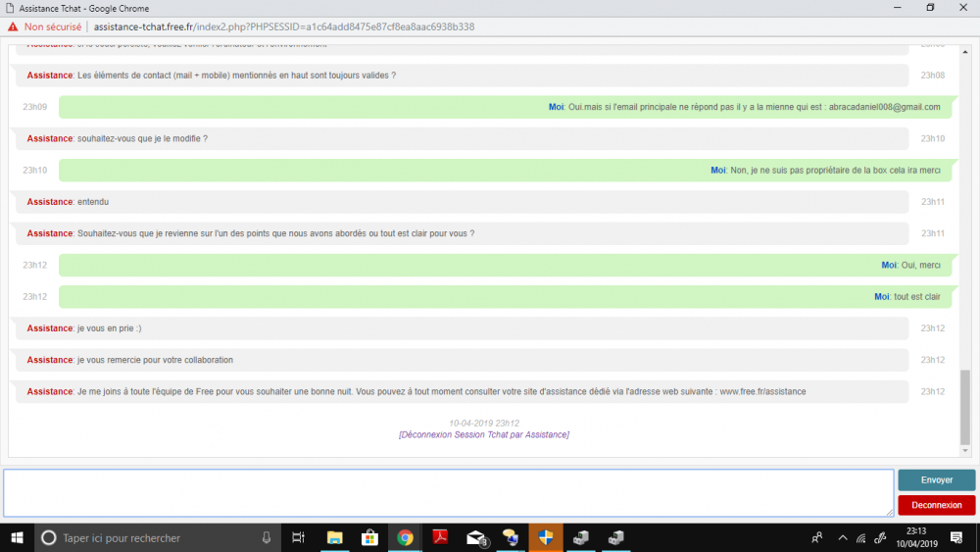Click the Envoyer button
Screen dimensions: 980x552
(x=936, y=480)
